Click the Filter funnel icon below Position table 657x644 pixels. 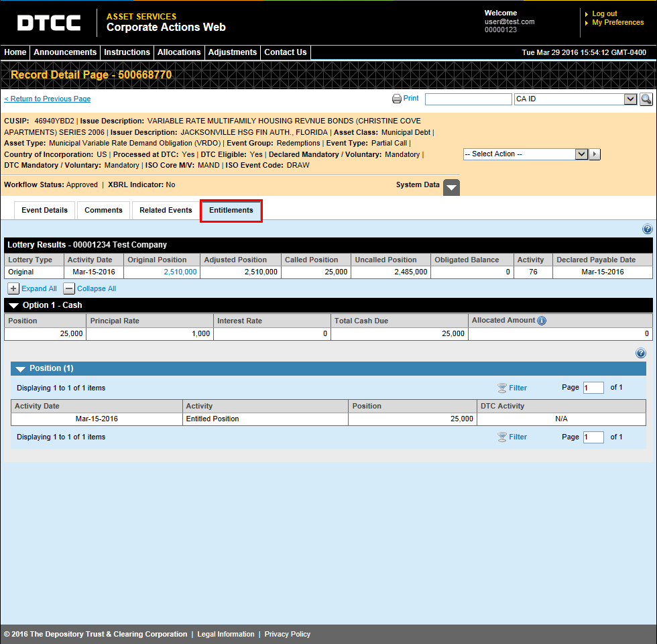click(x=501, y=437)
